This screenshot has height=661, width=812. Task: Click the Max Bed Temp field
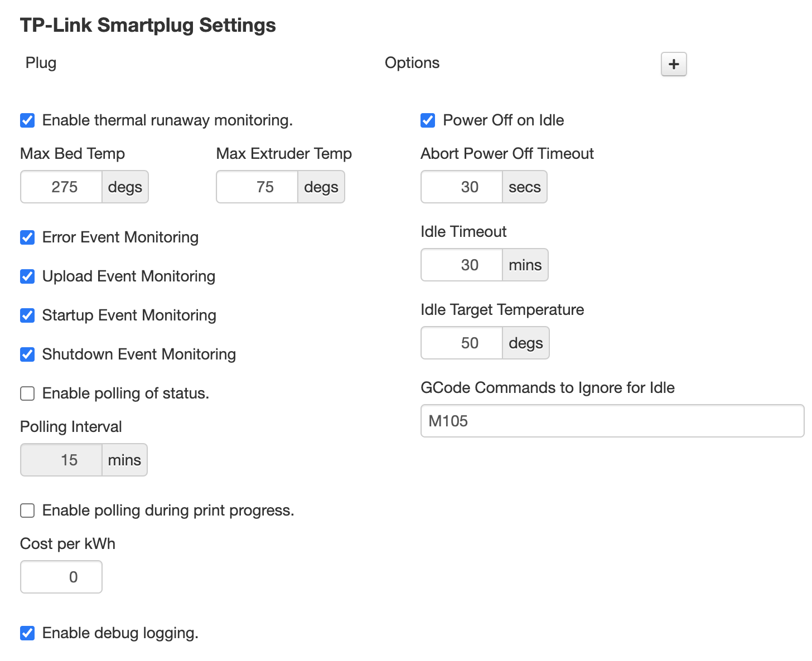point(61,187)
